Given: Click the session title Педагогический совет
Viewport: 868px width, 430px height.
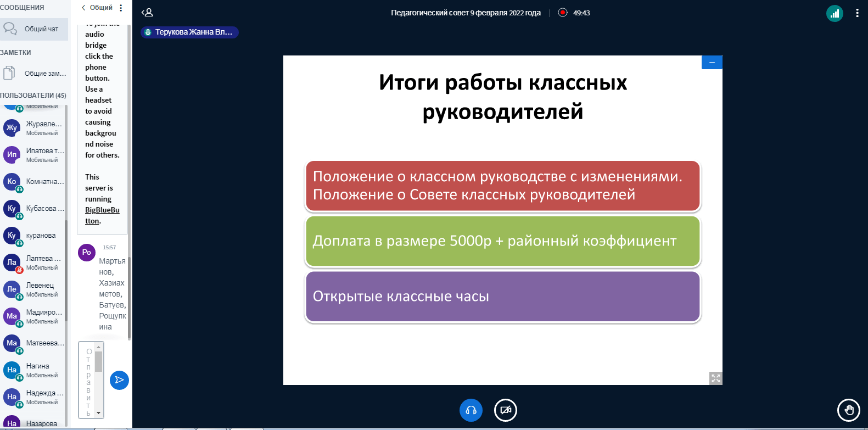Looking at the screenshot, I should point(466,13).
